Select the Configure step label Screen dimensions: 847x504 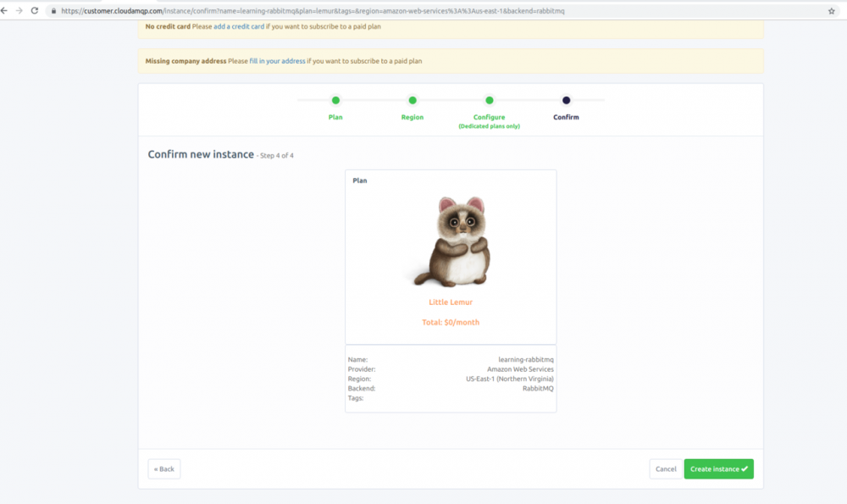[x=489, y=117]
